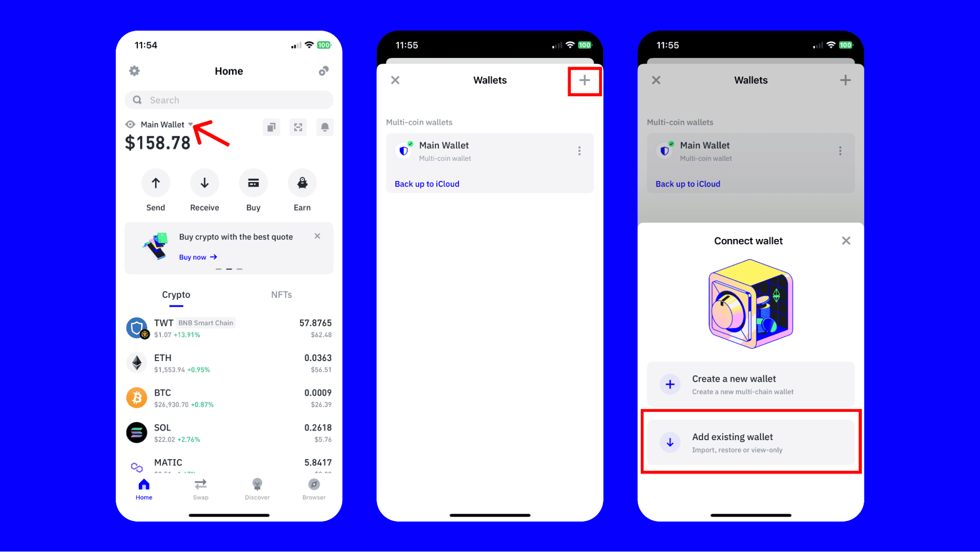
Task: Select the Crypto tab on Home screen
Action: (x=176, y=294)
